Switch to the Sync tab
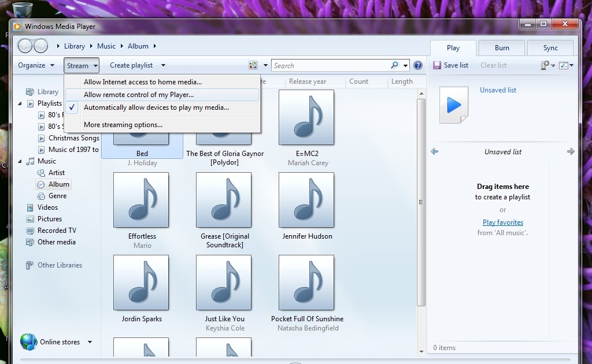Screen dimensions: 592x364 tap(550, 48)
